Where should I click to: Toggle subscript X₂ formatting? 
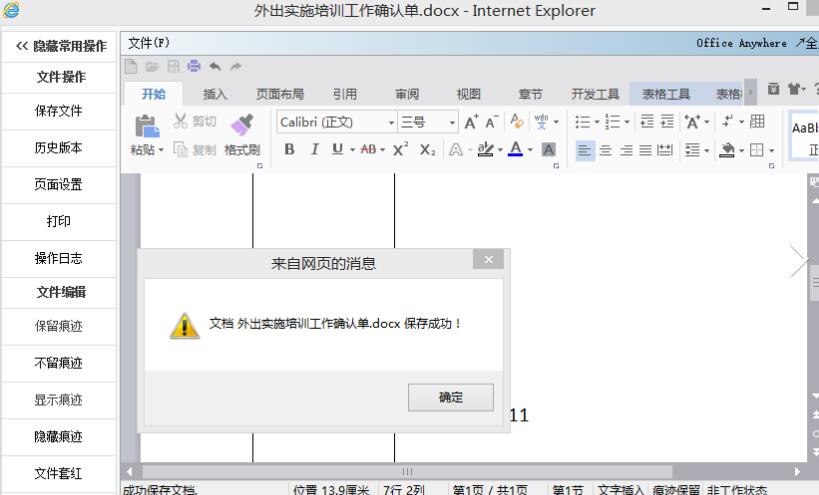[427, 150]
